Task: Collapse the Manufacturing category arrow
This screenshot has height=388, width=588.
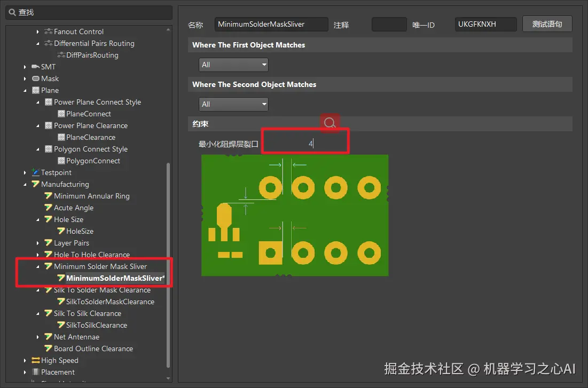Action: tap(25, 185)
